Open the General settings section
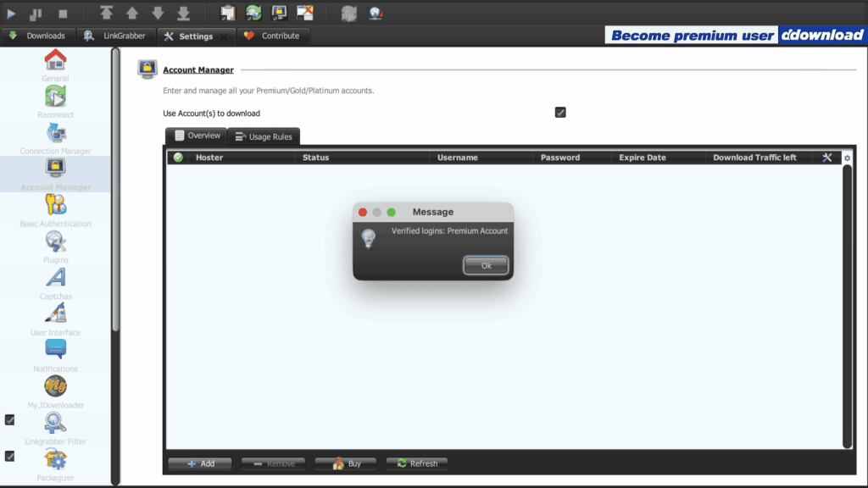 [55, 66]
